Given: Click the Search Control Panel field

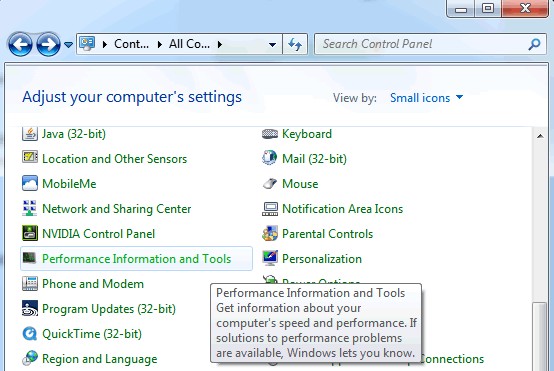Looking at the screenshot, I should coord(430,44).
